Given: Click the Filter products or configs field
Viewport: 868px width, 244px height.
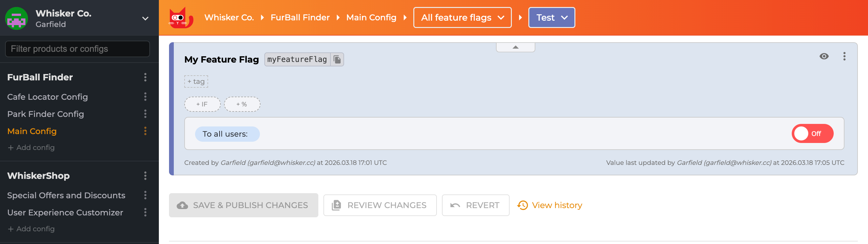Looking at the screenshot, I should (77, 49).
